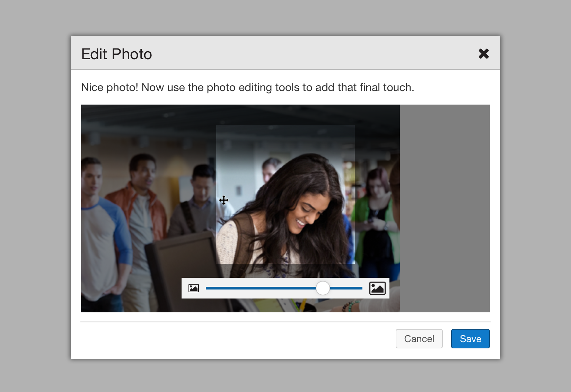Screen dimensions: 571x392
Task: Click the zoom slider track right of handle
Action: pos(346,288)
